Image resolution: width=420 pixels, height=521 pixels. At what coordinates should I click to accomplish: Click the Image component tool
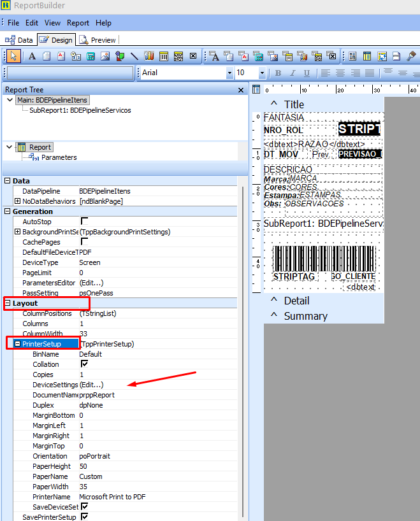[105, 56]
